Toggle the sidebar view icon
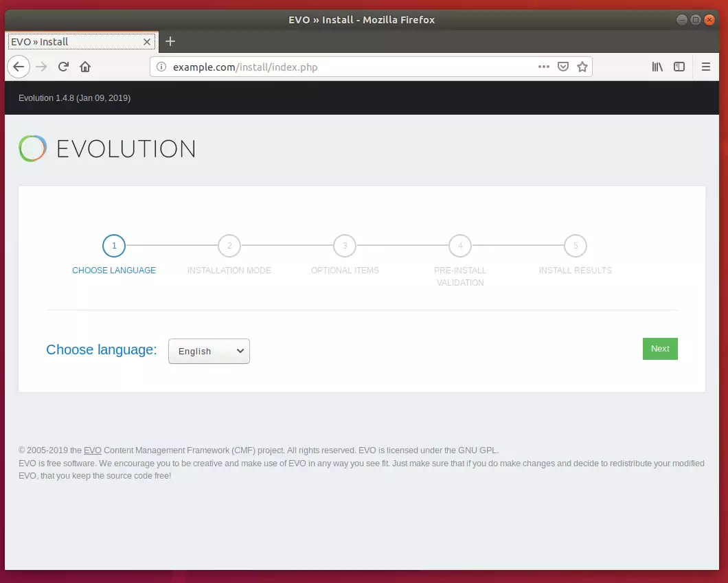Image resolution: width=728 pixels, height=583 pixels. tap(679, 67)
